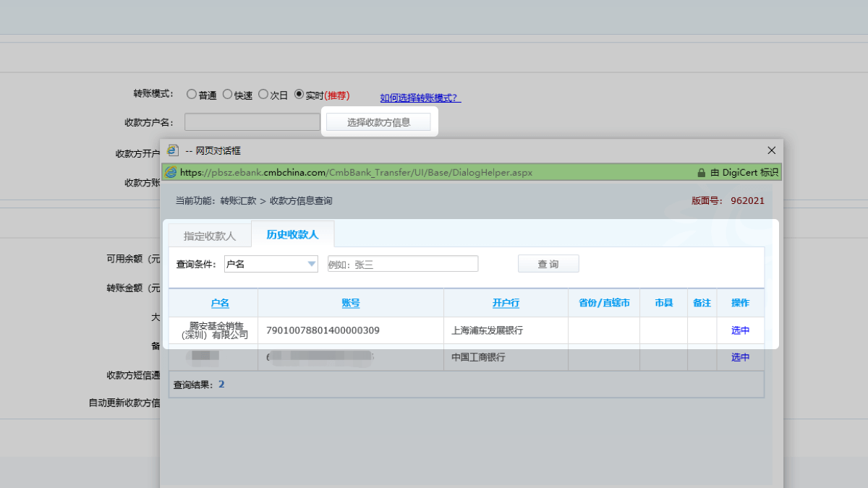Click 选中 for the 腾安基金销售 payee

[x=740, y=330]
